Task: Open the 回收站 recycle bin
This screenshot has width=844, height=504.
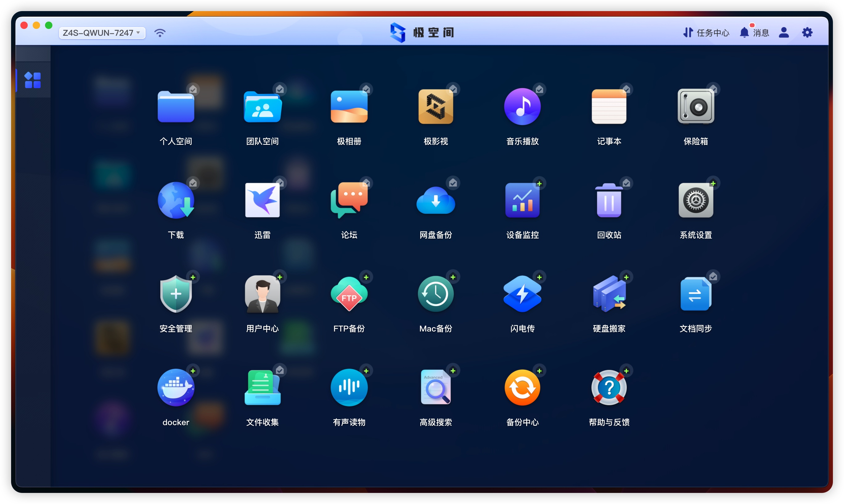Action: click(x=609, y=200)
